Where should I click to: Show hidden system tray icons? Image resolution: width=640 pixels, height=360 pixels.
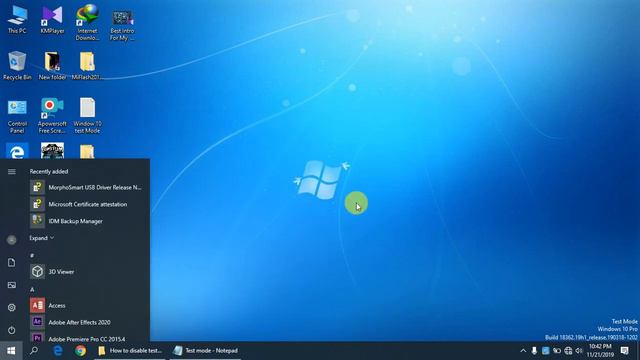523,351
